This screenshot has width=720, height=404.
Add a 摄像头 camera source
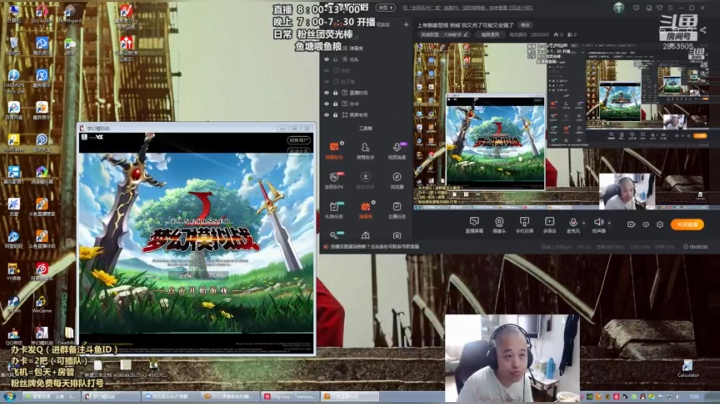click(x=499, y=224)
